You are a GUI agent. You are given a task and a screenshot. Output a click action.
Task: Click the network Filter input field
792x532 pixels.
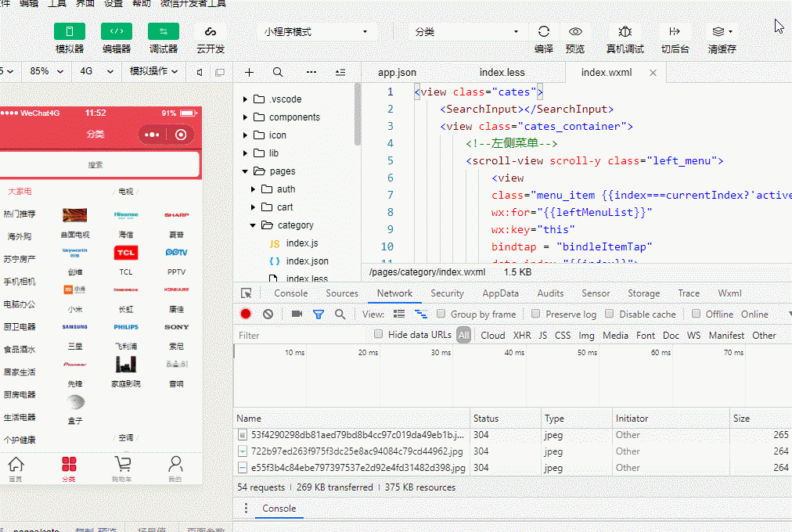[x=302, y=335]
